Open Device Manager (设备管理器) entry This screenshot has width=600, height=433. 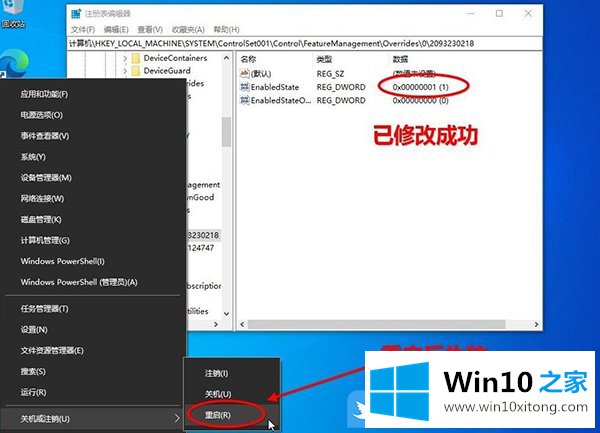[93, 177]
